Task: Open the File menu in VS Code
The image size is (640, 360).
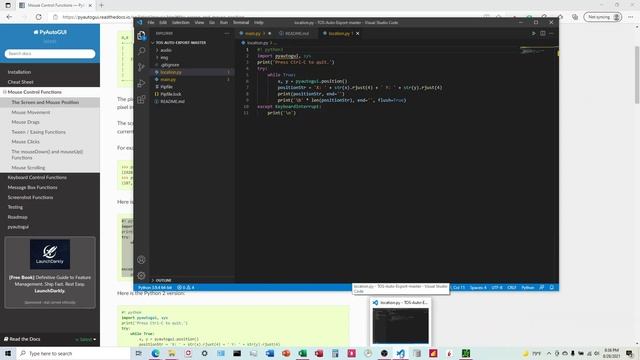Action: (151, 22)
